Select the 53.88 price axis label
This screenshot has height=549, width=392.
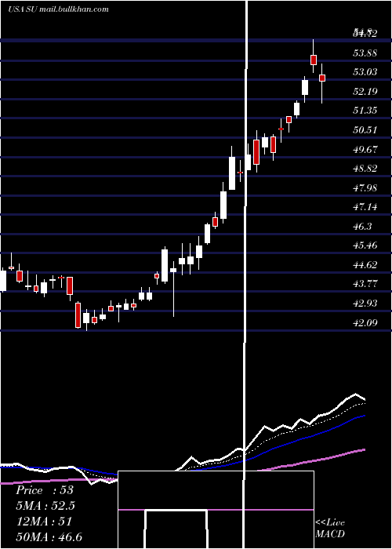pyautogui.click(x=365, y=53)
